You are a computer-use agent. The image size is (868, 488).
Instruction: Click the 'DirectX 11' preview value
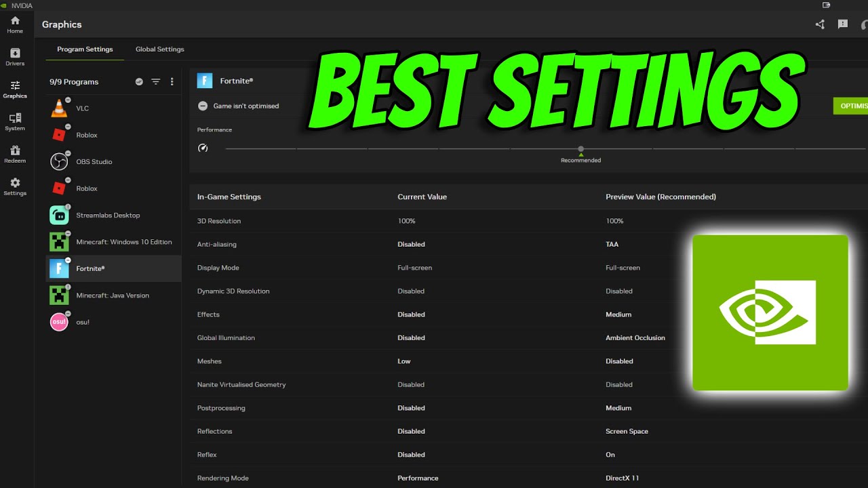[623, 478]
